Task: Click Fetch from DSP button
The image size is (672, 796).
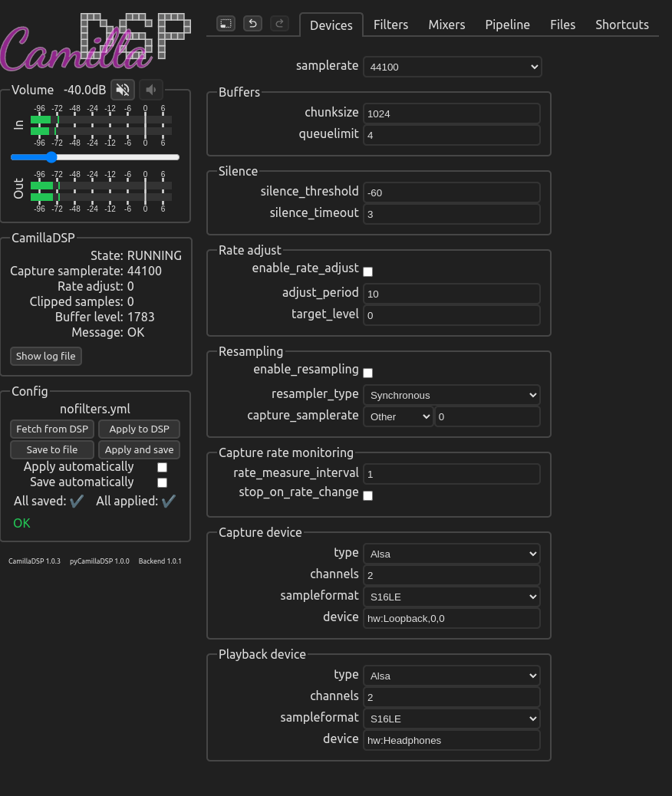Action: coord(52,429)
